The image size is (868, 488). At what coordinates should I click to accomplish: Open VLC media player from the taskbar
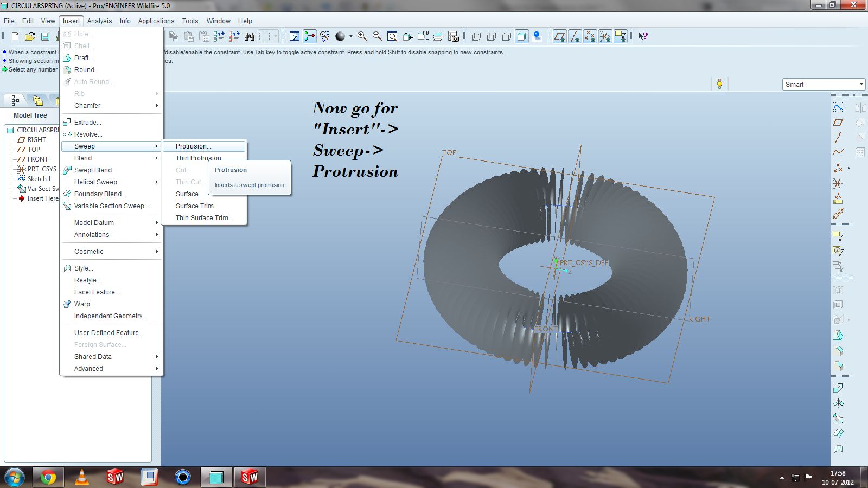81,477
